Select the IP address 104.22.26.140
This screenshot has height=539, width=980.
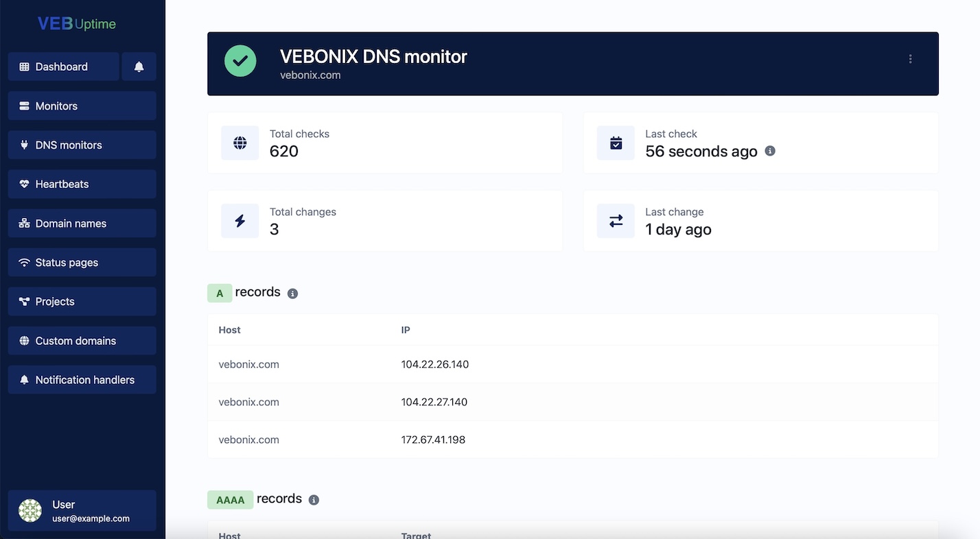click(x=434, y=364)
